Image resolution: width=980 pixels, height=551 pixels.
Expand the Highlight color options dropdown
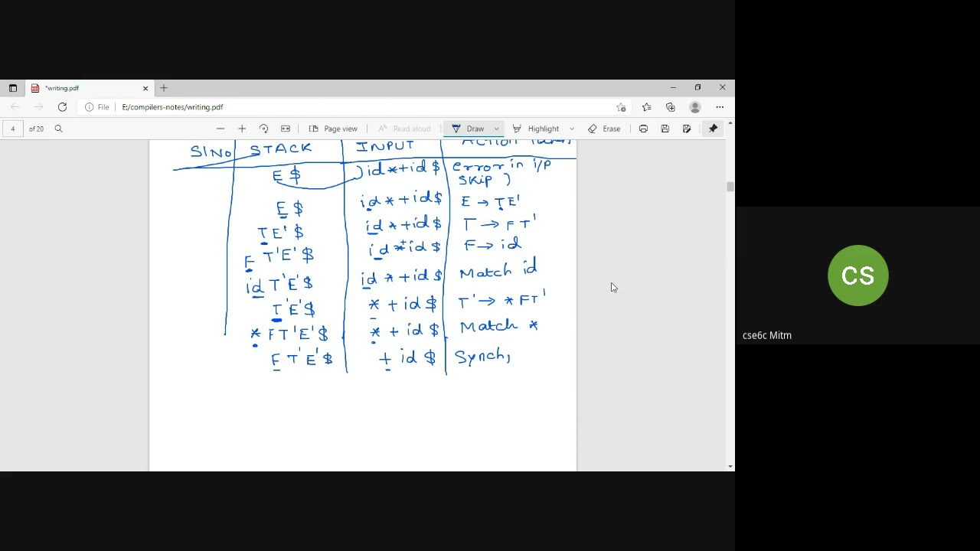571,129
